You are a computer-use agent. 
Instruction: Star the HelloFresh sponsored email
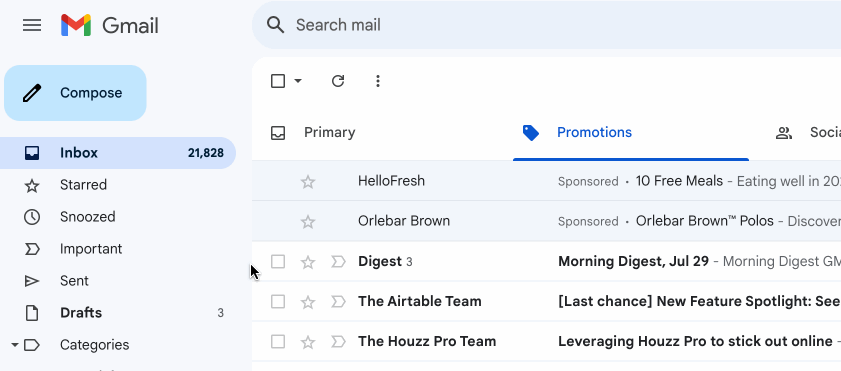click(x=307, y=182)
